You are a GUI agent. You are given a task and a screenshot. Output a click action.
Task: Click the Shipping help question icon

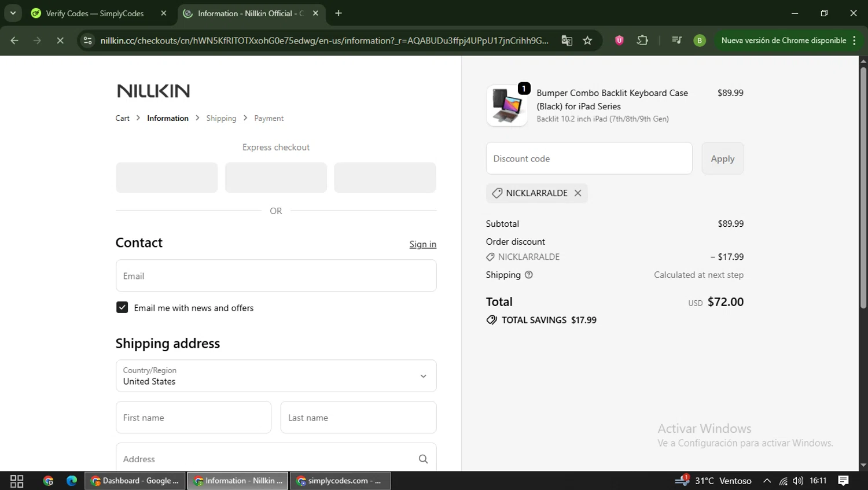point(528,275)
